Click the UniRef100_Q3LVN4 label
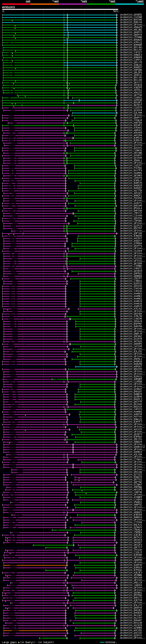 [x=131, y=113]
